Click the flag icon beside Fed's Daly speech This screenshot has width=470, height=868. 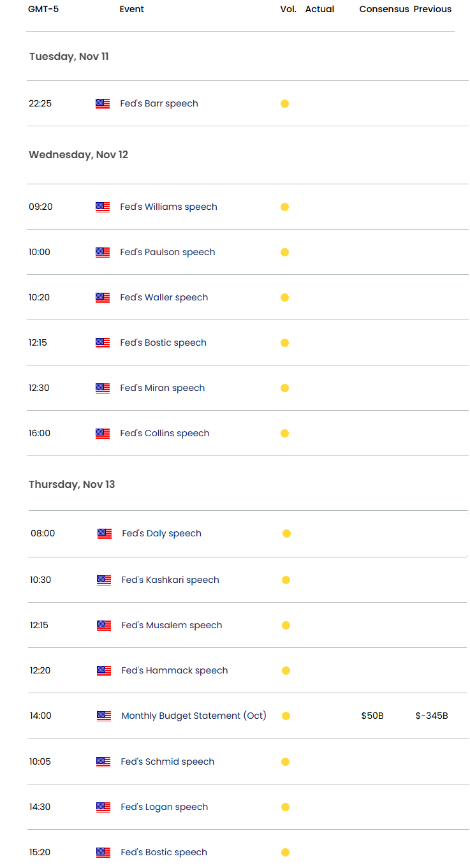(105, 534)
